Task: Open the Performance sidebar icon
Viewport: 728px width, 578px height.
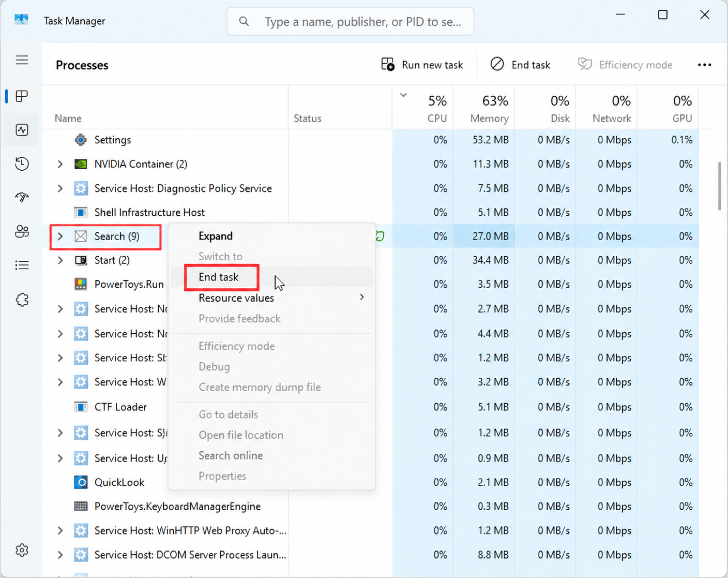Action: coord(22,130)
